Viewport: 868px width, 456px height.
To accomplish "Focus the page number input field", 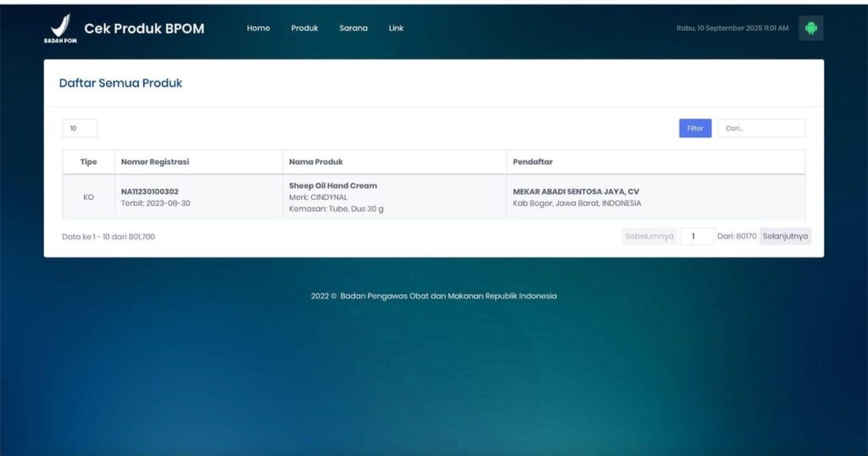I will (x=697, y=236).
